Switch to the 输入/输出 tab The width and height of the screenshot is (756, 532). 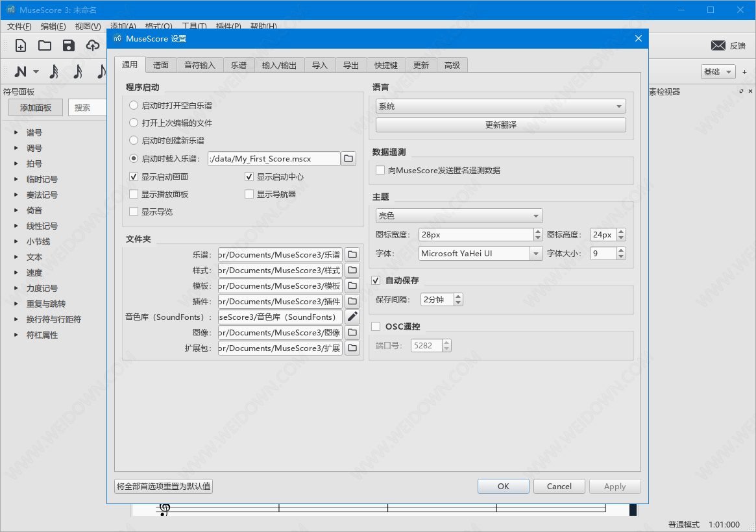coord(279,65)
